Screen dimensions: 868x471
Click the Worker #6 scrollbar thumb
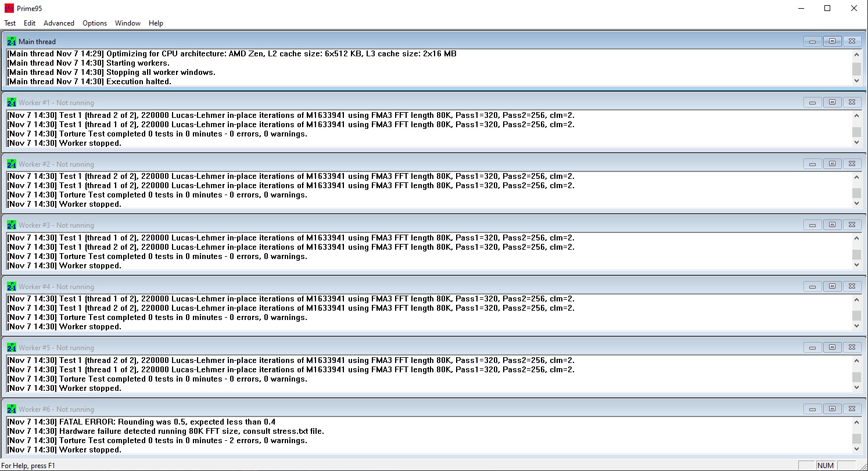click(856, 438)
